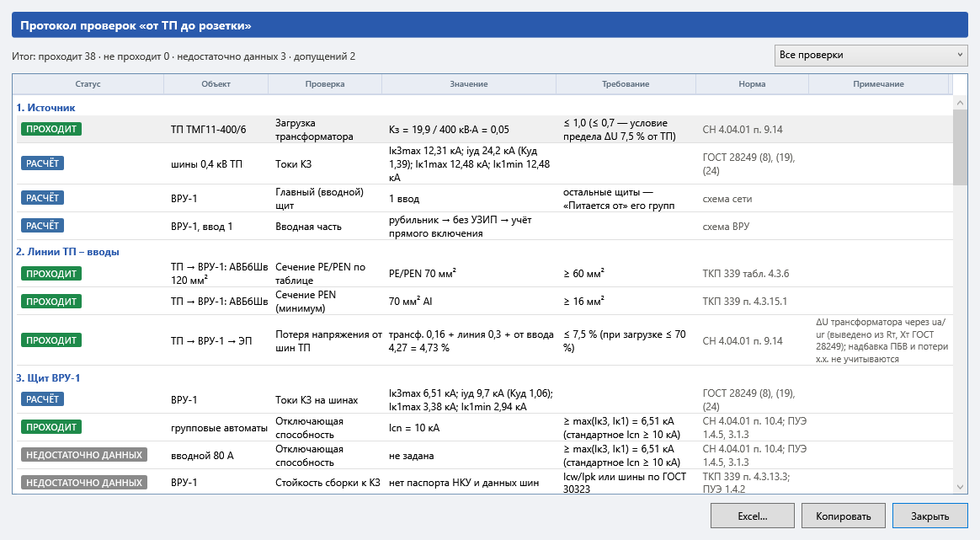
Task: Click the "ТКП 339 п. 4.3.15.1" norm cell
Action: pyautogui.click(x=745, y=301)
